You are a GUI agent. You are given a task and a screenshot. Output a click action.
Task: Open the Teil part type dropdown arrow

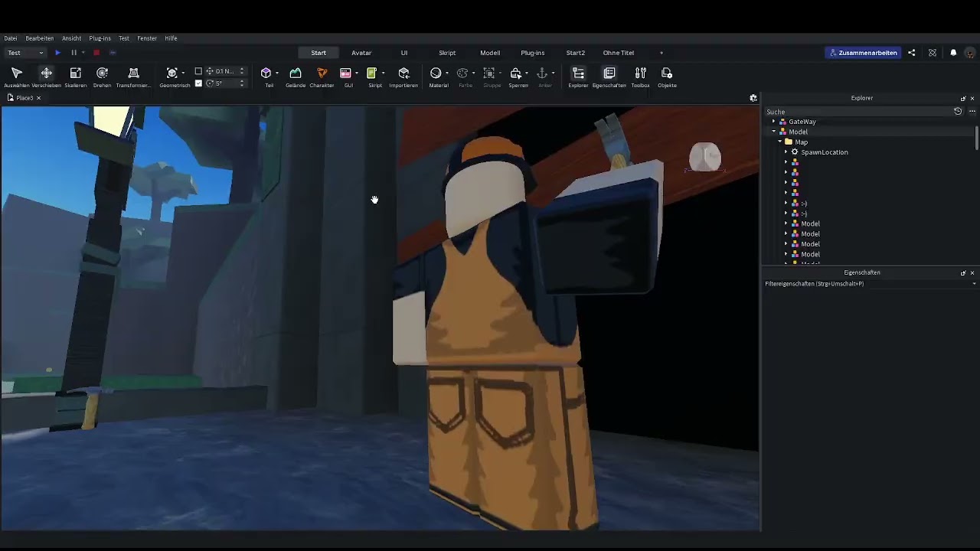pyautogui.click(x=276, y=73)
